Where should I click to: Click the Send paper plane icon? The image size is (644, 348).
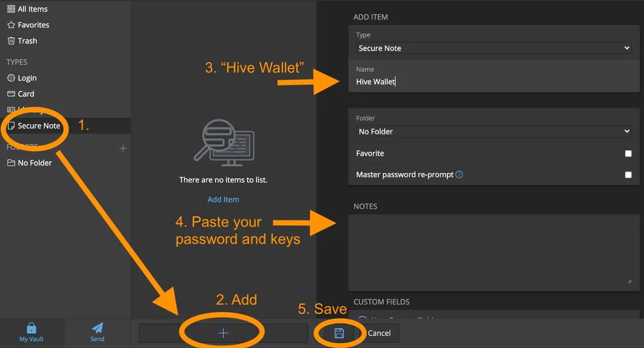coord(98,328)
